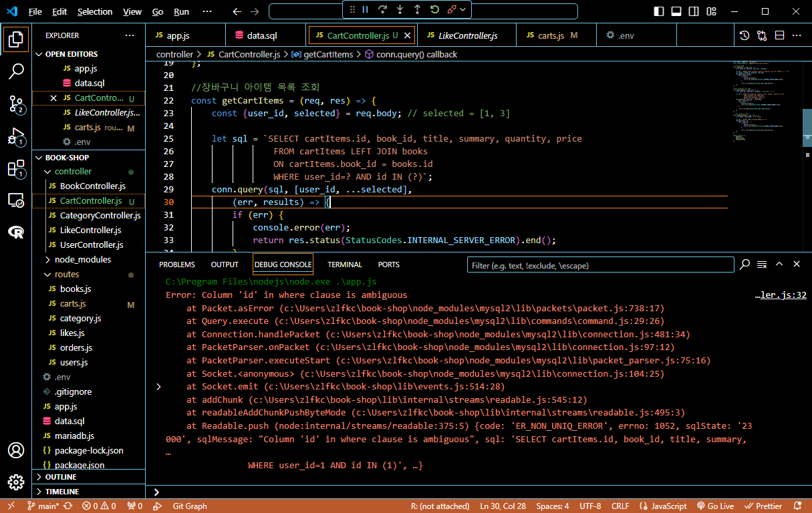The image size is (812, 513).
Task: Step into in debug toolbar
Action: click(x=400, y=9)
